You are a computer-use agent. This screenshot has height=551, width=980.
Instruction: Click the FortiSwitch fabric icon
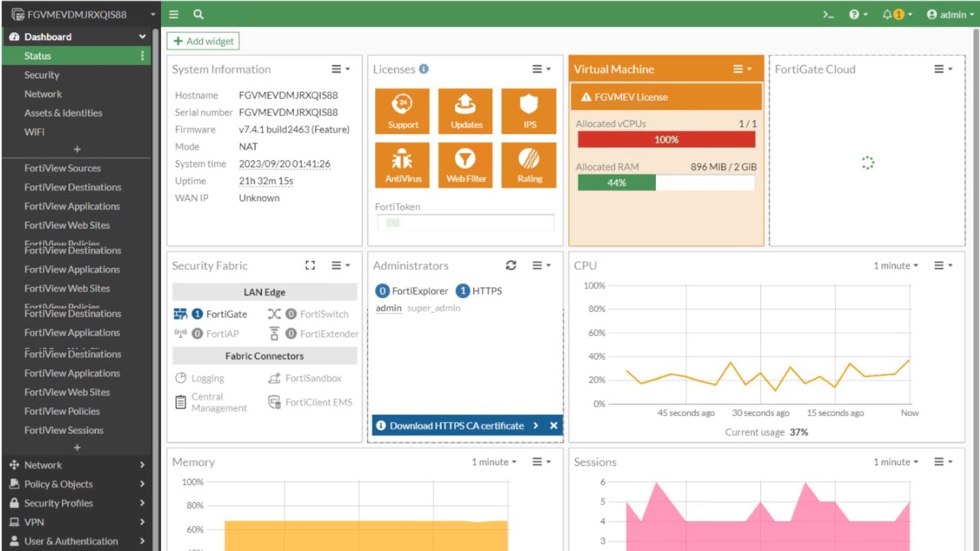pos(274,314)
